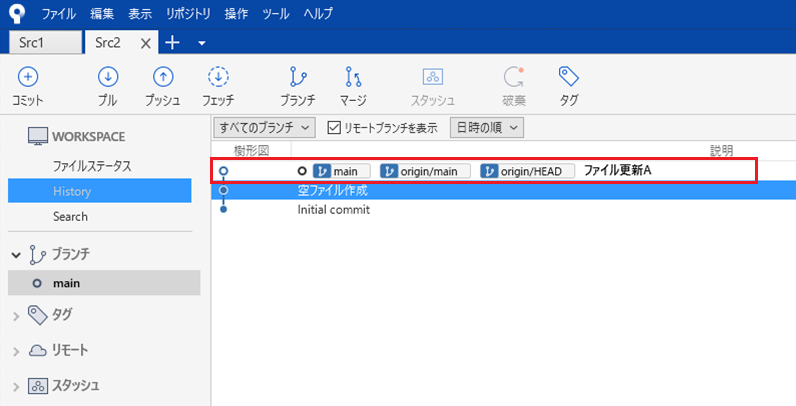
Task: Click the プッシュ (Push) toolbar icon
Action: [x=163, y=77]
